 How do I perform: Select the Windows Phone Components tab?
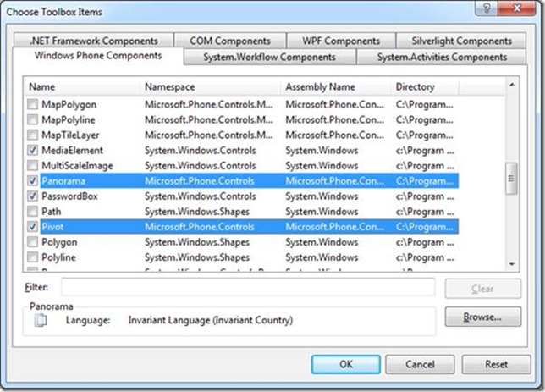(x=98, y=56)
